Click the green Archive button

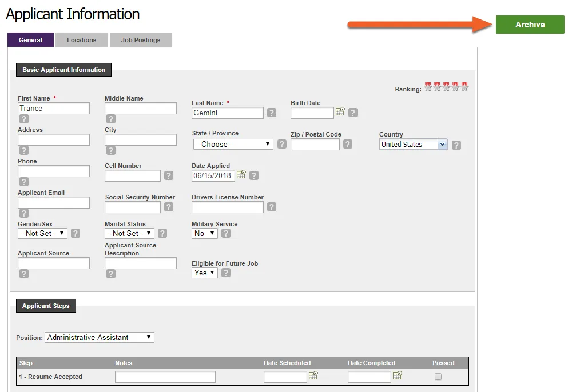(530, 25)
